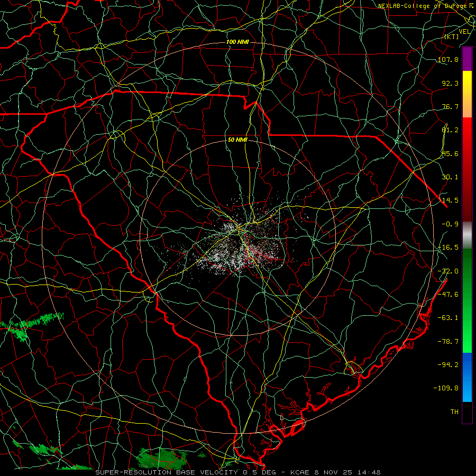Screen dimensions: 476x476
Task: Click the Super-Resolution Base Velocity caption
Action: 237,472
